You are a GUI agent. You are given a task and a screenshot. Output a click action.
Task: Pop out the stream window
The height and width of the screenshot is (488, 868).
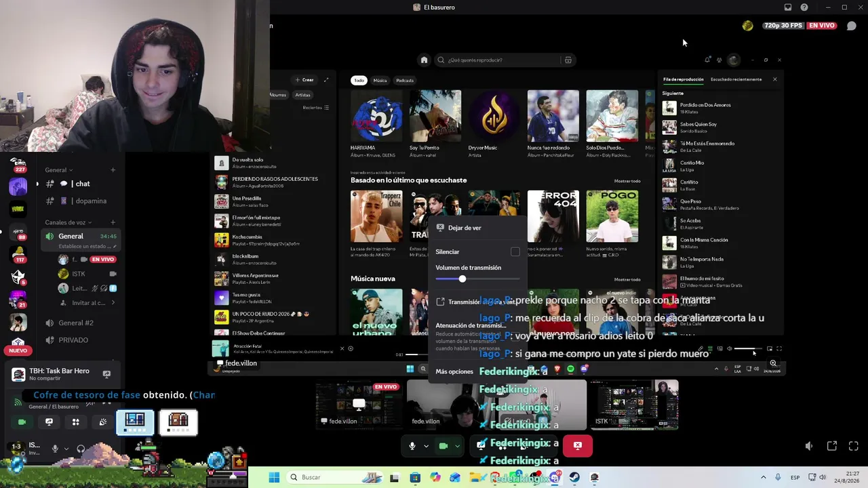tap(832, 446)
